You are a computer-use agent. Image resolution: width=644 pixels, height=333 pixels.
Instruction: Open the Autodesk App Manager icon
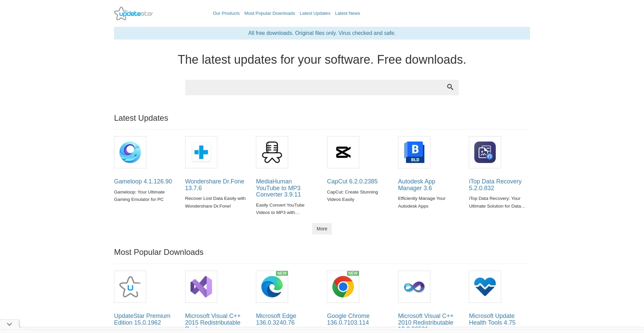pos(414,152)
